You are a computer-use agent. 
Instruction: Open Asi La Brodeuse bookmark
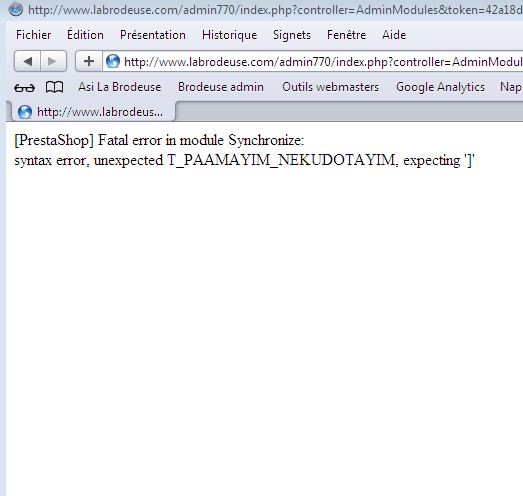(119, 87)
